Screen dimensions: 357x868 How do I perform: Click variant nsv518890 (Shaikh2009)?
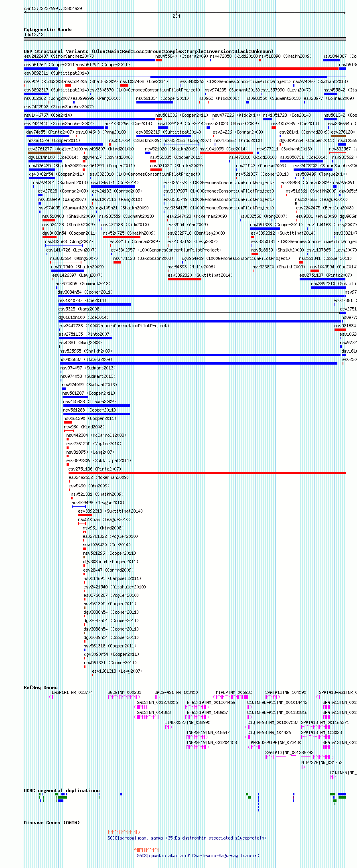[x=285, y=56]
